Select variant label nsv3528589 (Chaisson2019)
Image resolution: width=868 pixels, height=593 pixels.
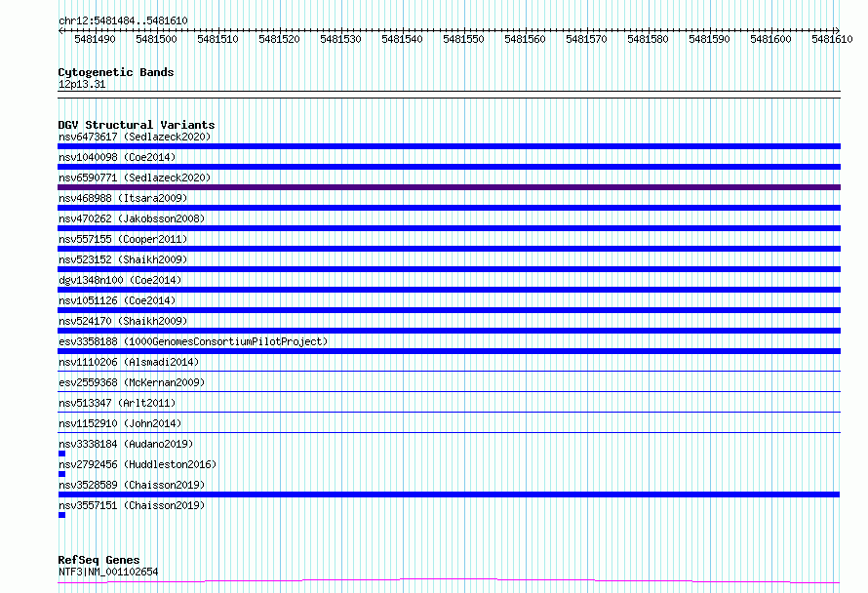click(x=132, y=485)
